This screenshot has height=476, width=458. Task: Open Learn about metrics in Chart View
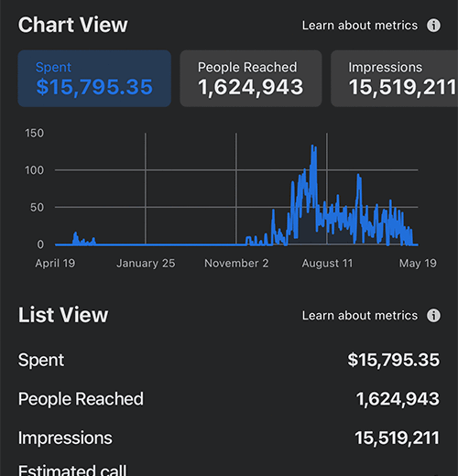[x=360, y=26]
